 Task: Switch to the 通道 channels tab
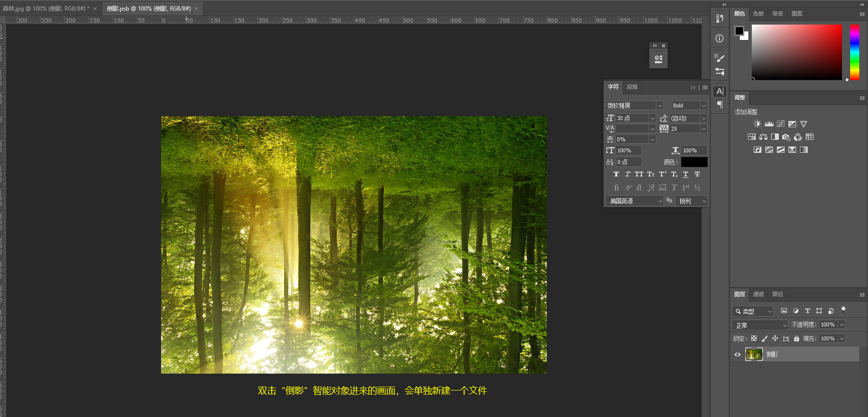[x=758, y=294]
